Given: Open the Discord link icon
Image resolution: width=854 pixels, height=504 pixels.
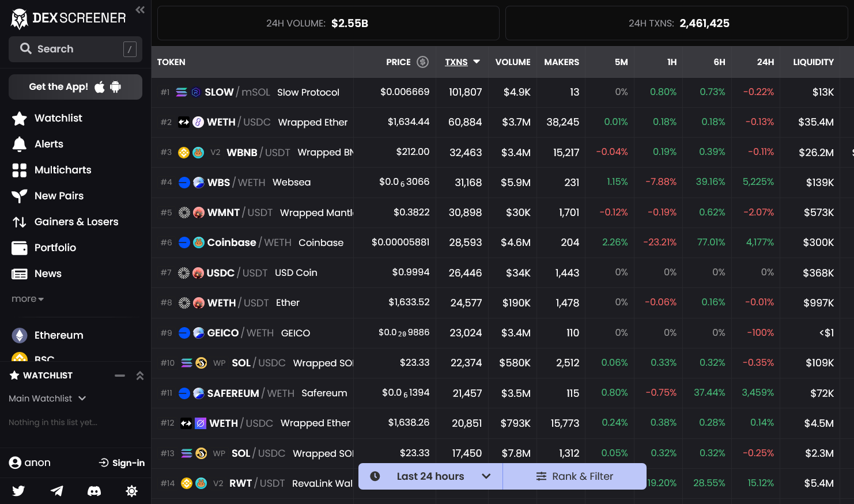Looking at the screenshot, I should [x=94, y=491].
